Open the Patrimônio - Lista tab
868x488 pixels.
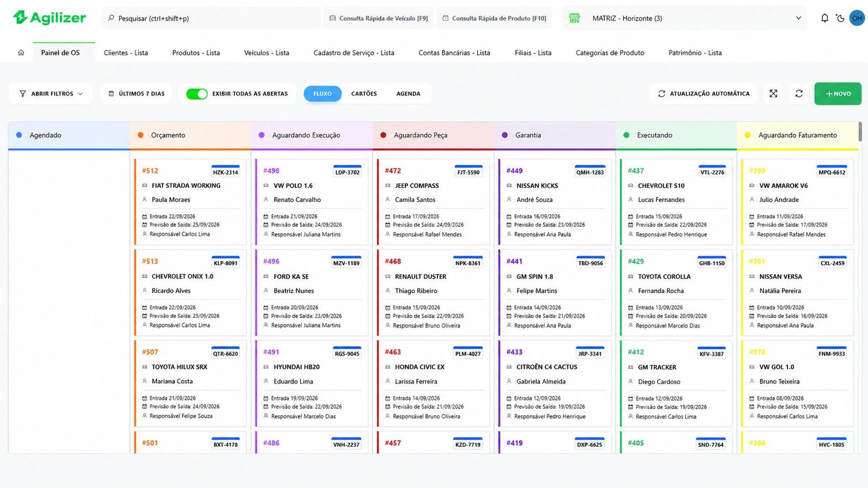(x=695, y=53)
